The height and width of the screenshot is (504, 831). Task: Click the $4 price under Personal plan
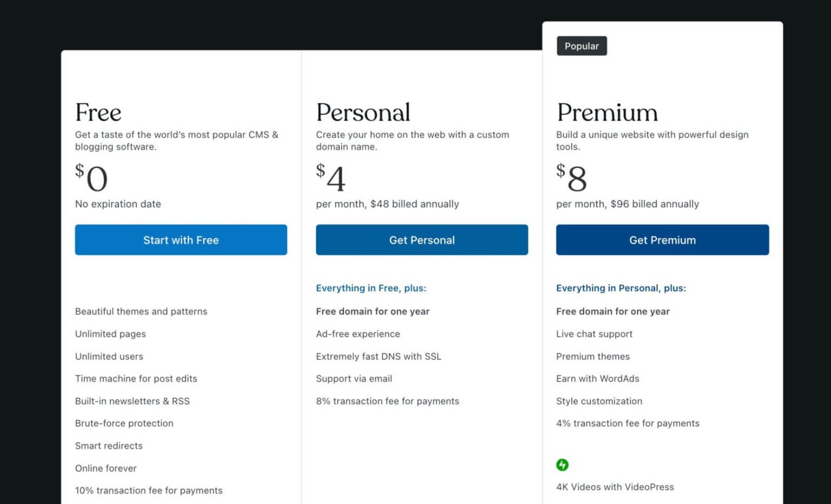(x=331, y=179)
